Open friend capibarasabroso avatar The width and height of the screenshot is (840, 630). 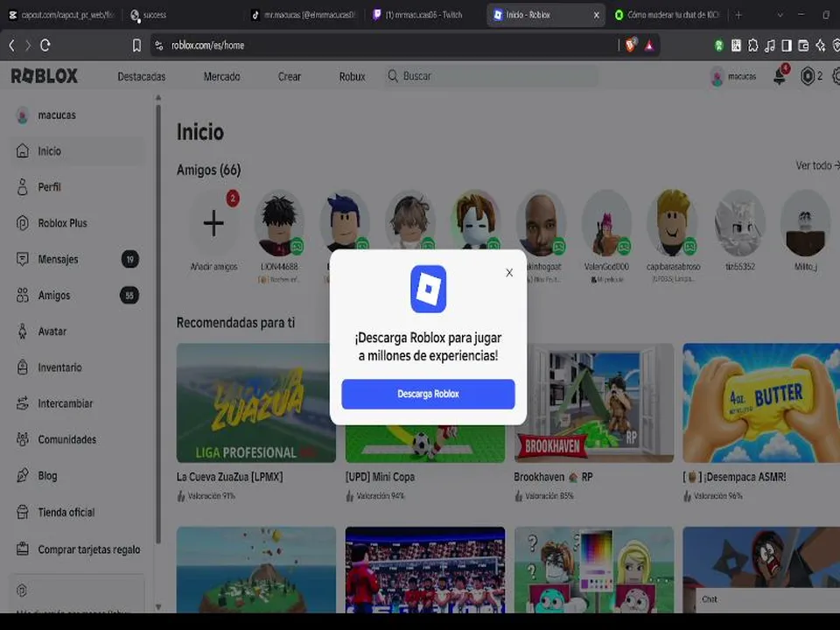coord(672,223)
